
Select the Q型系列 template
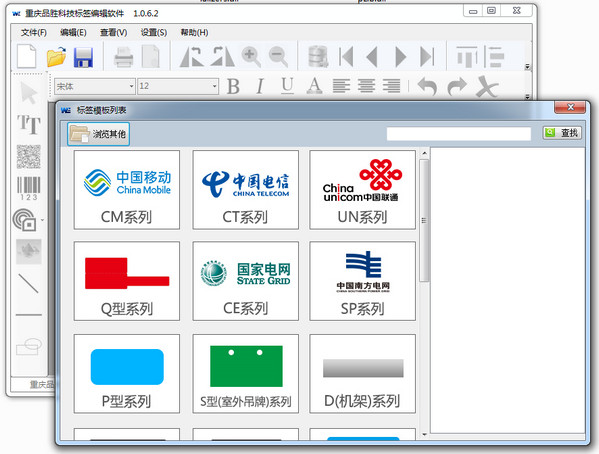[127, 281]
